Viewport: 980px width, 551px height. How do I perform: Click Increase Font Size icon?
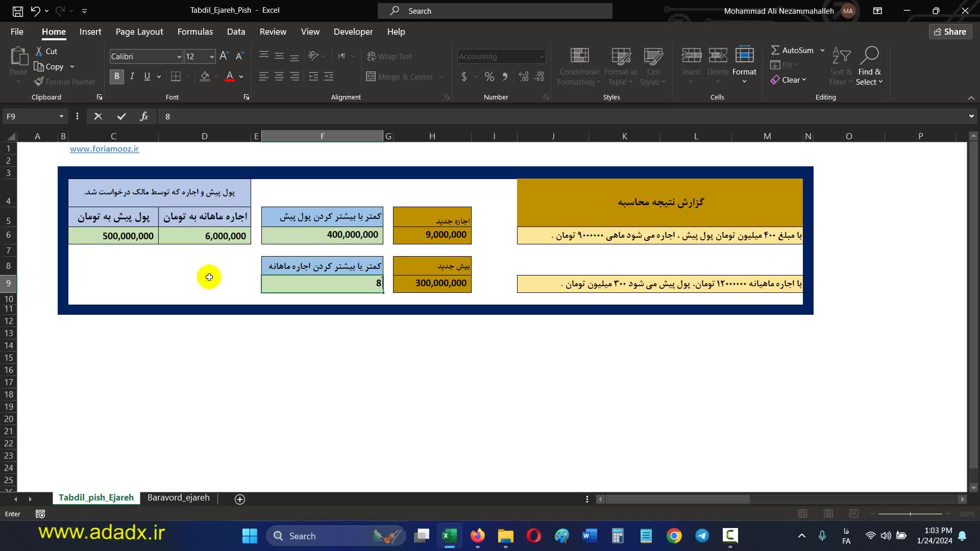[224, 56]
